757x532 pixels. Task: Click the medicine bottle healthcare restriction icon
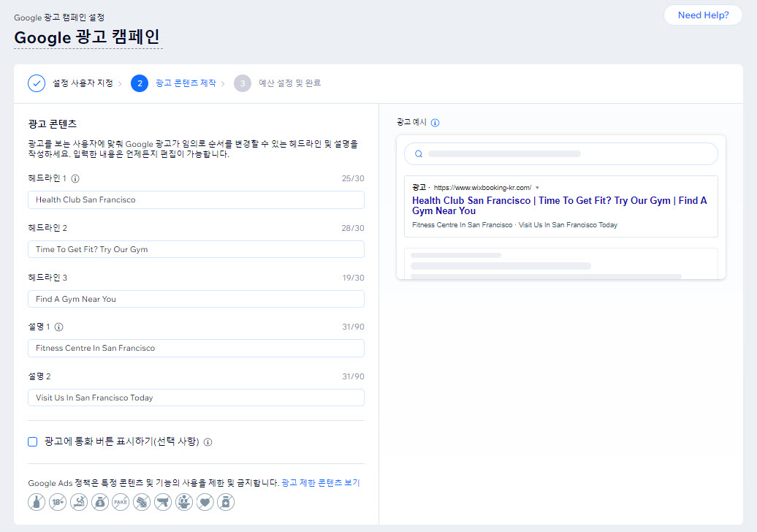pyautogui.click(x=226, y=502)
